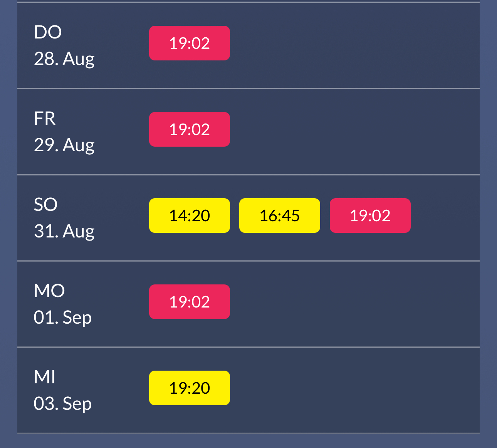Click empty space right of Monday's 19:02 button
The width and height of the screenshot is (497, 448).
pyautogui.click(x=347, y=303)
